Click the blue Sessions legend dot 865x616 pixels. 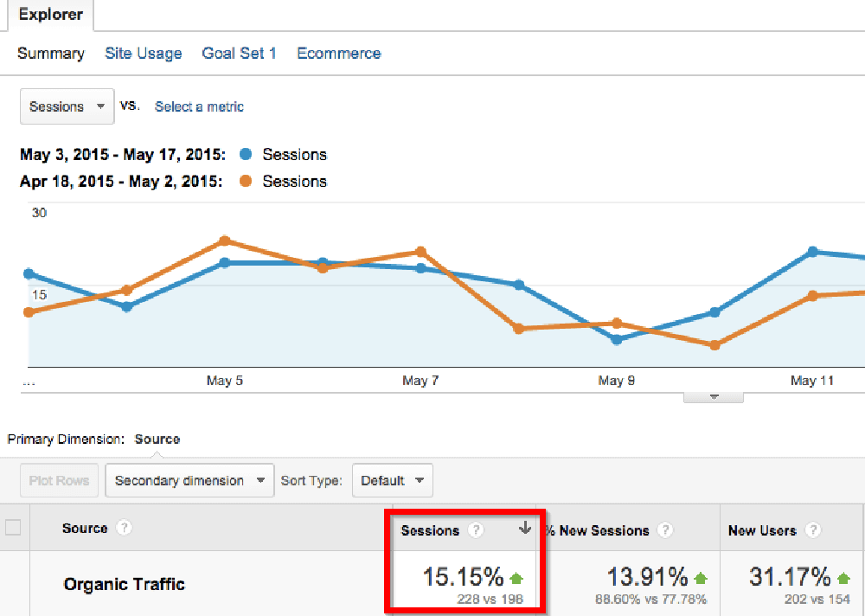pos(246,155)
